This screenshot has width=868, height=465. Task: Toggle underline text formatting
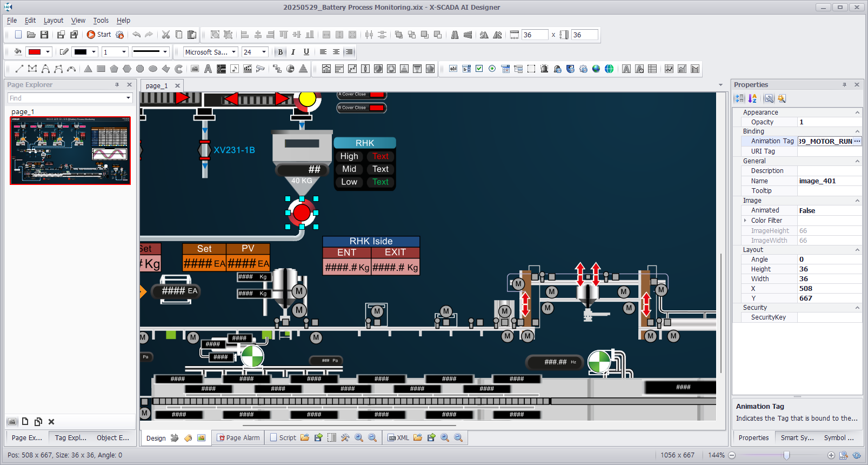306,52
